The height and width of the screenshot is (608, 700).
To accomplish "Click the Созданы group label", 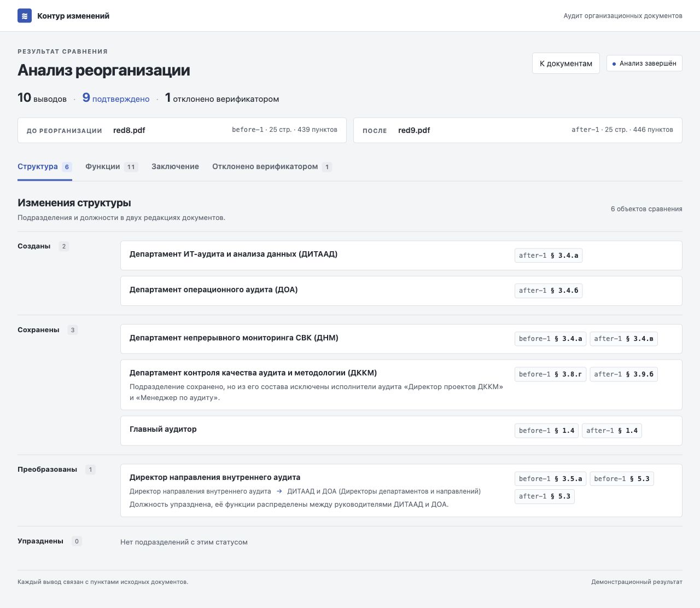I will click(34, 246).
